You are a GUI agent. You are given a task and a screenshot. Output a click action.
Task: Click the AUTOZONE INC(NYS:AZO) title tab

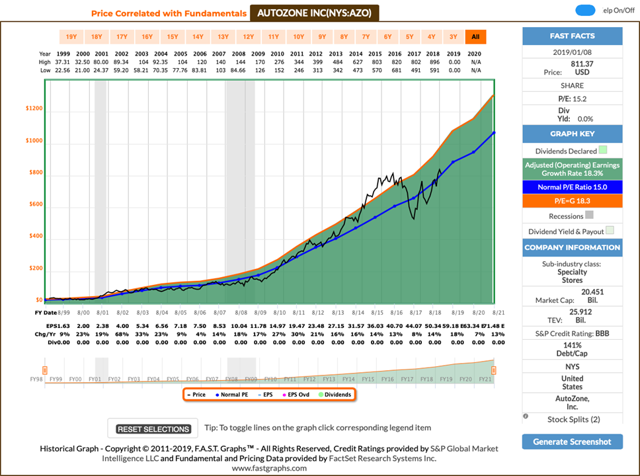(x=314, y=13)
